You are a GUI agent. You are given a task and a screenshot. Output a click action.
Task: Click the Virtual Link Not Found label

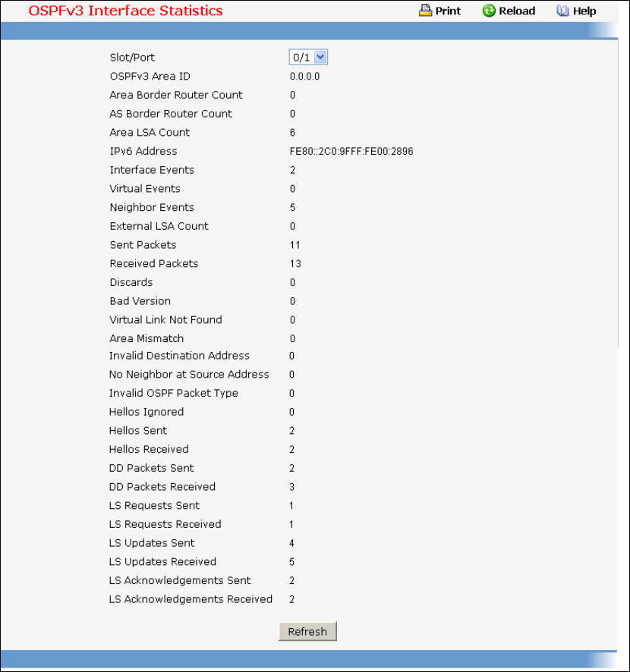tap(165, 320)
